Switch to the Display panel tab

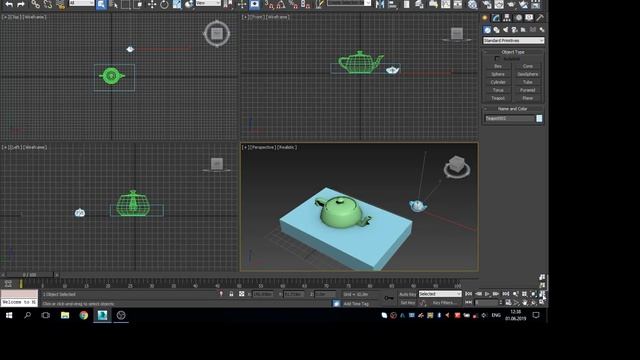[529, 18]
